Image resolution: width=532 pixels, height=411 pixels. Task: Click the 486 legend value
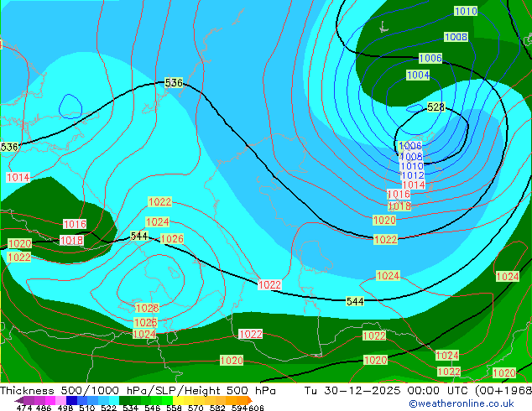tap(44, 408)
